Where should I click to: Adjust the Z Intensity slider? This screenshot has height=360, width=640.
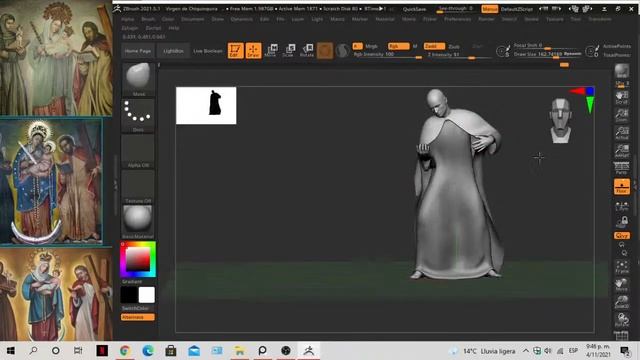pos(459,55)
